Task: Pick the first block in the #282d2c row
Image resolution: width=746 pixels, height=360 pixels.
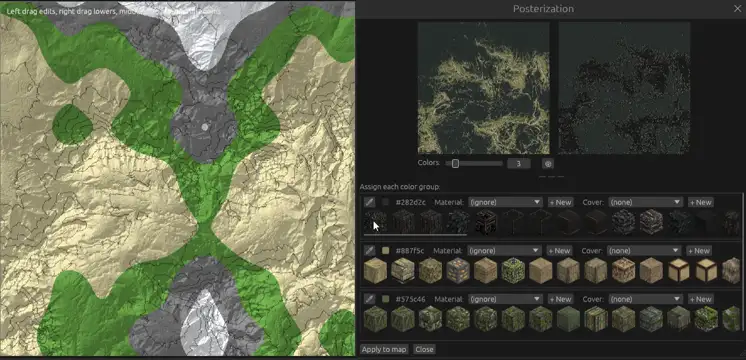Action: 375,222
